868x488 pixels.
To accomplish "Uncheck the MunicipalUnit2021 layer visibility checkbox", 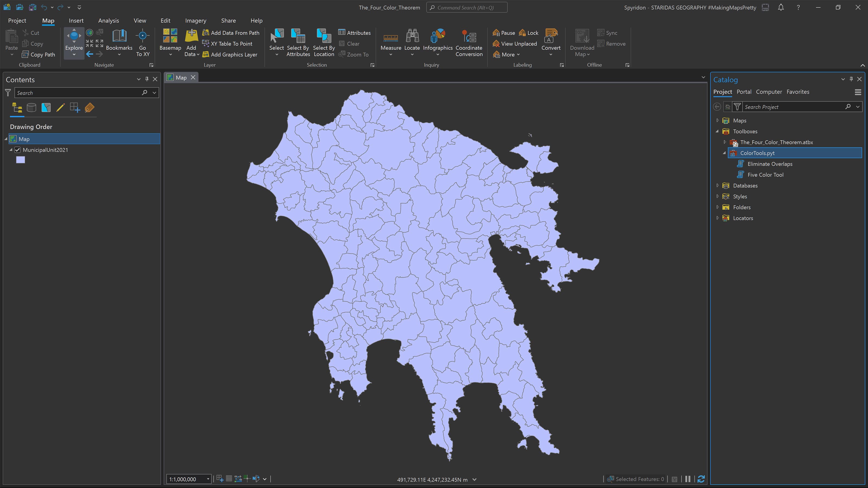I will point(18,150).
